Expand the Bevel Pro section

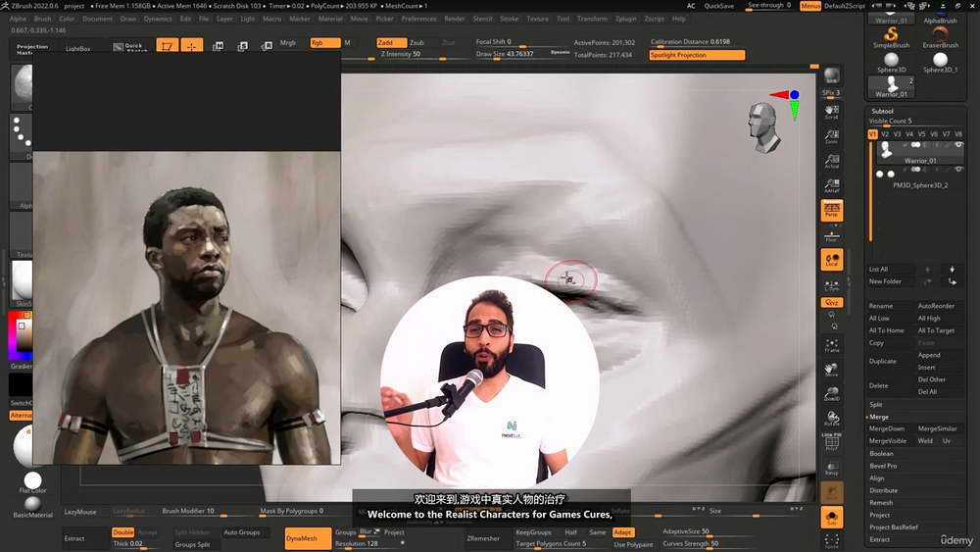pyautogui.click(x=883, y=467)
